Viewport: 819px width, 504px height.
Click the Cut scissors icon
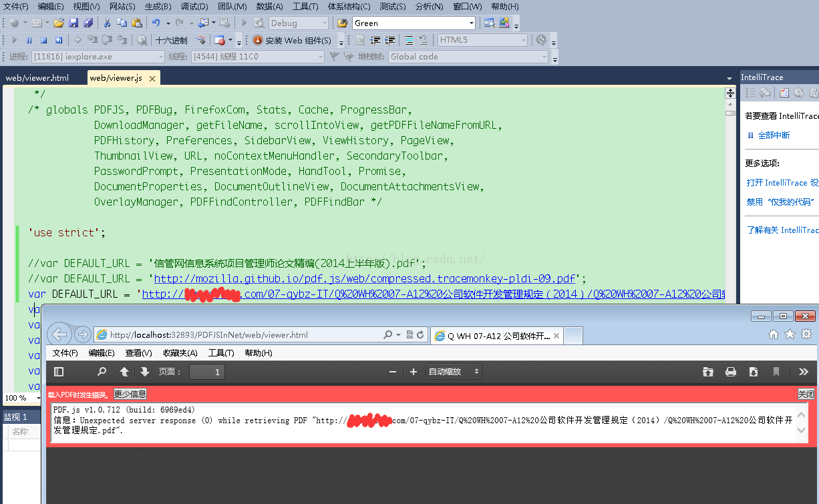pyautogui.click(x=107, y=23)
